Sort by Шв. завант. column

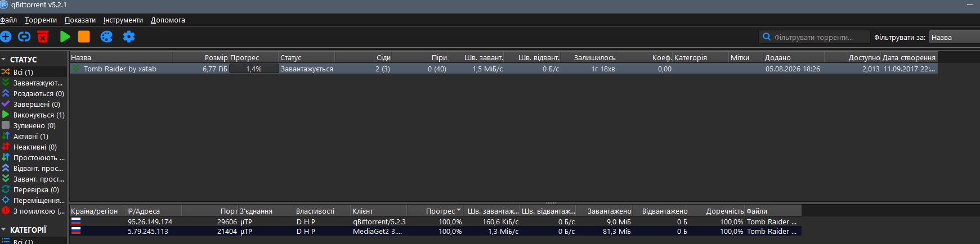[x=476, y=57]
